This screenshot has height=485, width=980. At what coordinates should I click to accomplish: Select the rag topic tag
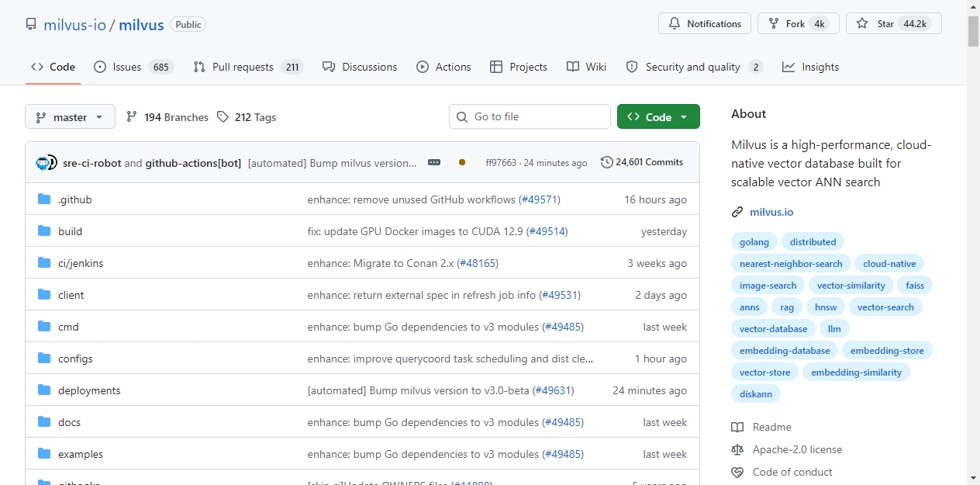click(787, 307)
